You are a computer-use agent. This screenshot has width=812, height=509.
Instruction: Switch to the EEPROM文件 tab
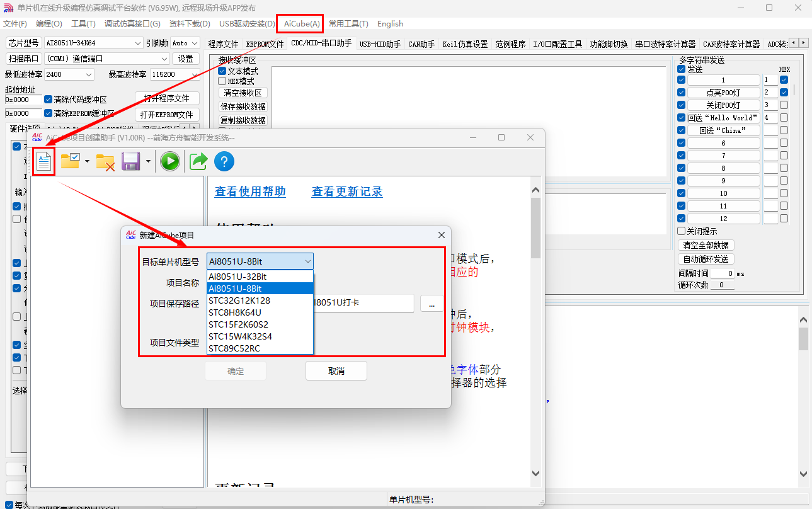[x=265, y=44]
